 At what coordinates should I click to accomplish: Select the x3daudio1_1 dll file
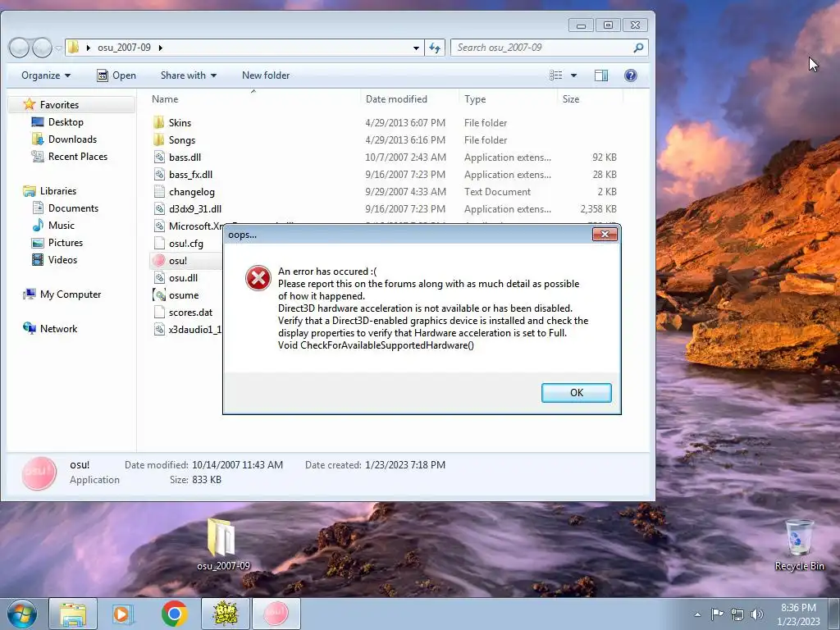[187, 330]
